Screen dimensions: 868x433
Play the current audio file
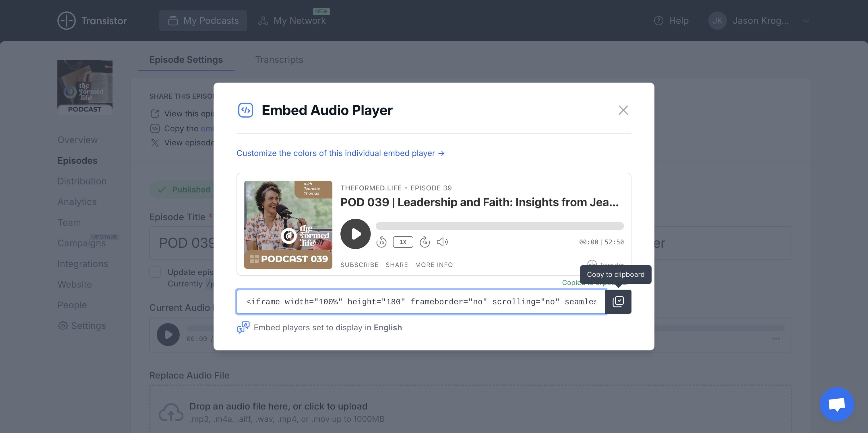[x=168, y=335]
